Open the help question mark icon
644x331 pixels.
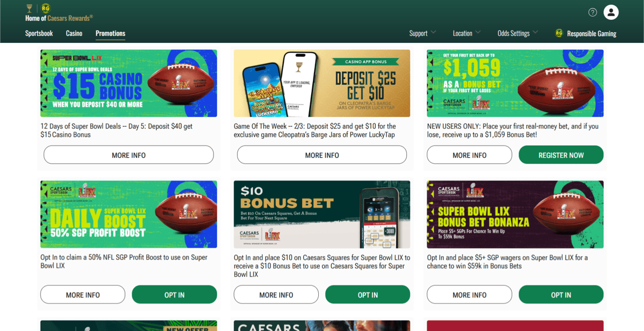pyautogui.click(x=592, y=12)
